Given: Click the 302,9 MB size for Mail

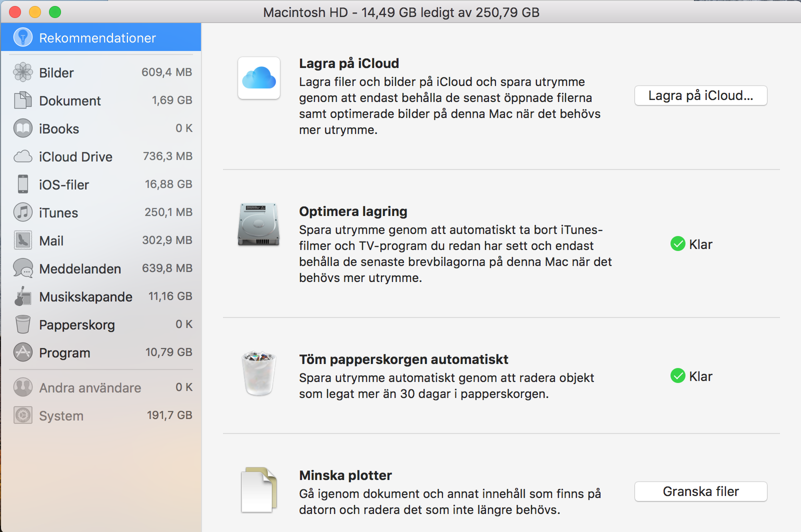Looking at the screenshot, I should 167,240.
